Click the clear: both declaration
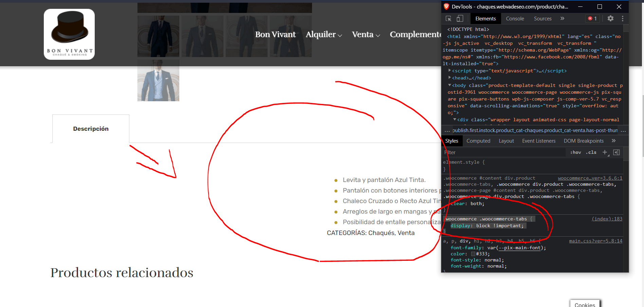The width and height of the screenshot is (644, 307). click(x=467, y=204)
